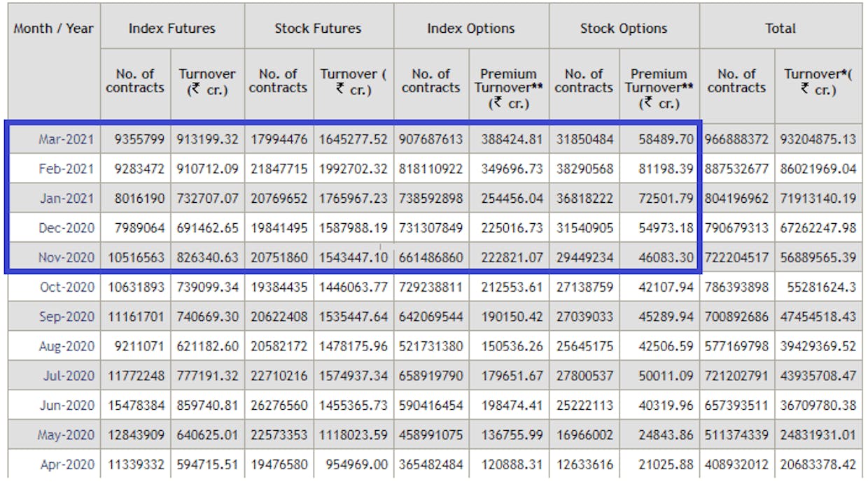Click the Month / Year column header
The height and width of the screenshot is (484, 868).
54,29
